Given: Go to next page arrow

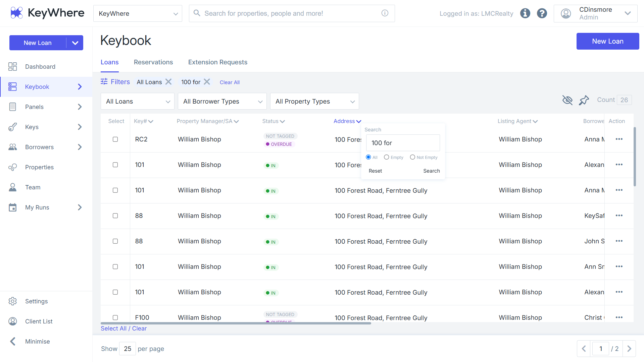Looking at the screenshot, I should click(629, 349).
